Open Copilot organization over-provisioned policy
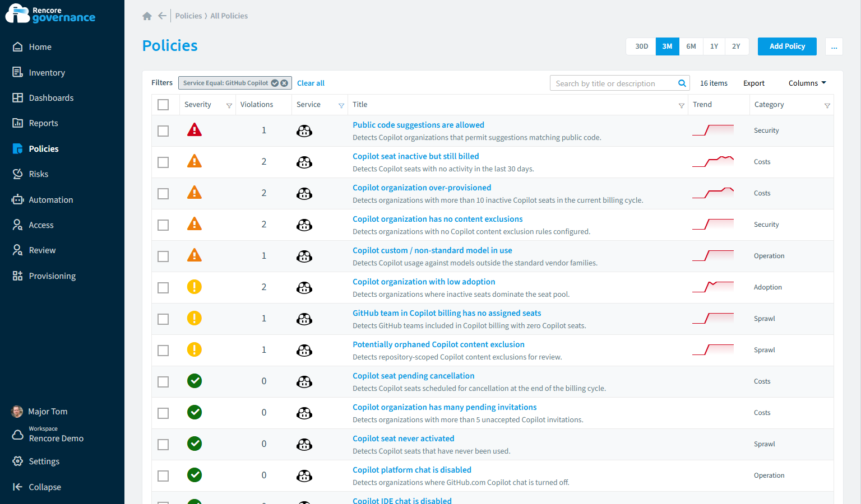This screenshot has height=504, width=861. [422, 188]
